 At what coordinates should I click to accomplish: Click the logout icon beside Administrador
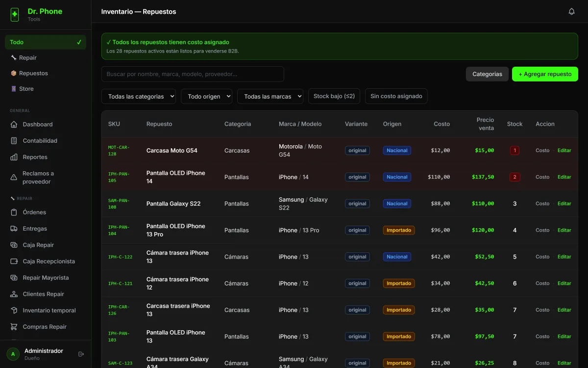pyautogui.click(x=81, y=354)
